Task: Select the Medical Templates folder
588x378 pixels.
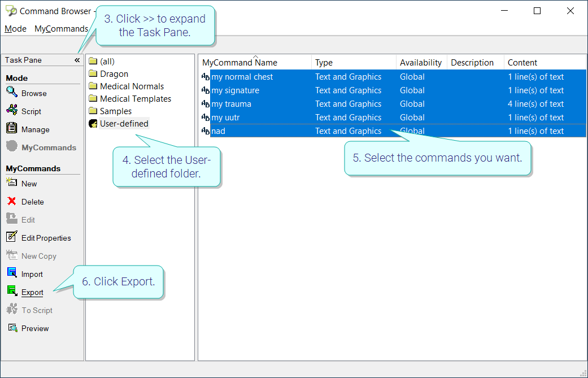Action: 136,99
